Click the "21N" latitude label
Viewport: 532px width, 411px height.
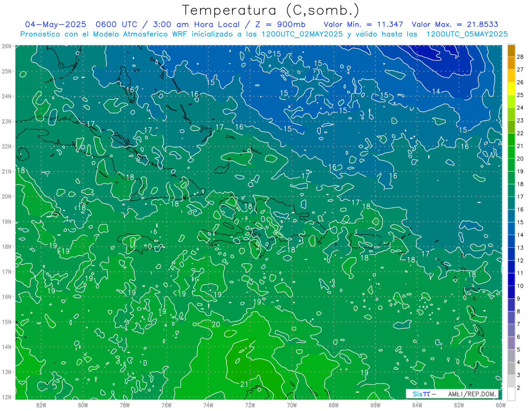pyautogui.click(x=6, y=171)
